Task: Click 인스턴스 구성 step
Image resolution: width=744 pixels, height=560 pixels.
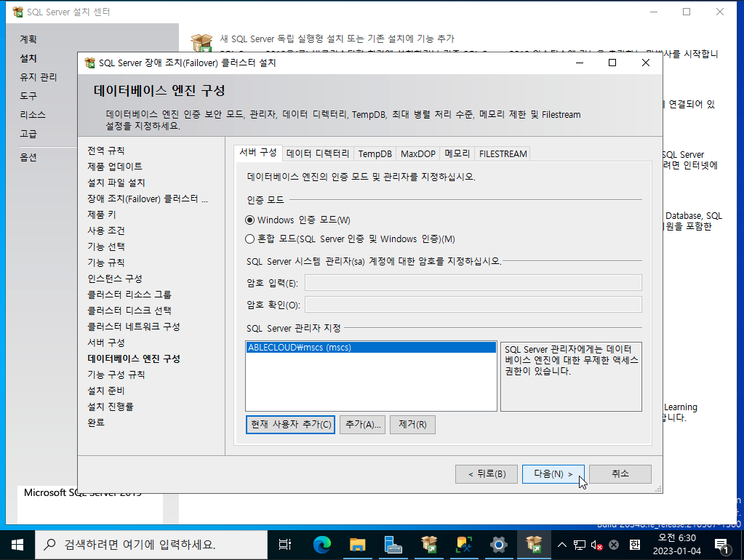Action: 115,279
